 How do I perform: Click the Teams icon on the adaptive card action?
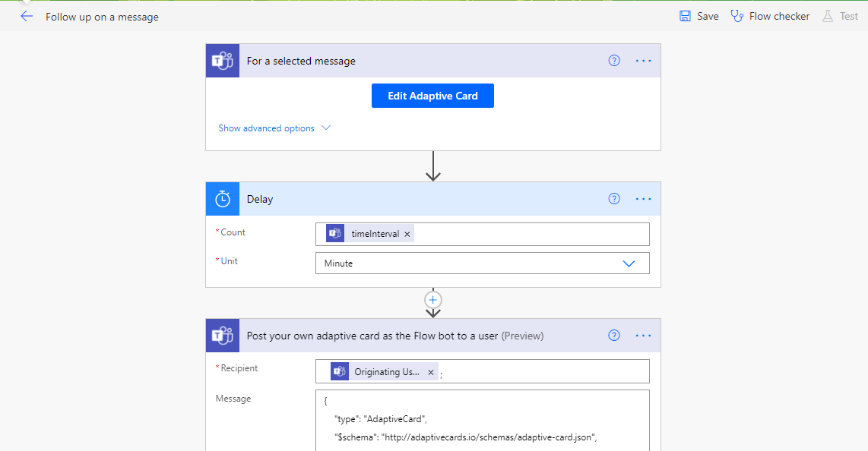(222, 335)
